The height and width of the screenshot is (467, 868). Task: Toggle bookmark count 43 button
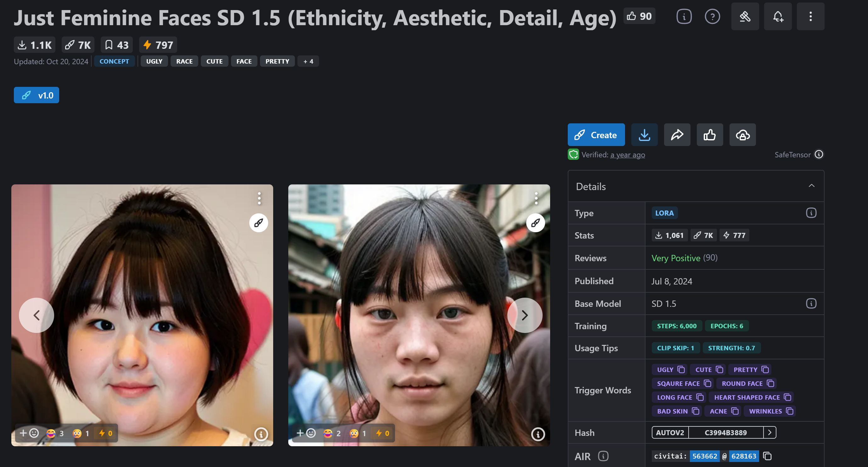116,45
